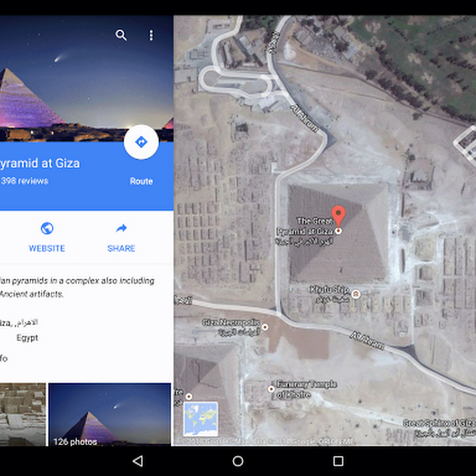This screenshot has width=476, height=476.
Task: Tap the search magnifier icon
Action: coord(121,35)
